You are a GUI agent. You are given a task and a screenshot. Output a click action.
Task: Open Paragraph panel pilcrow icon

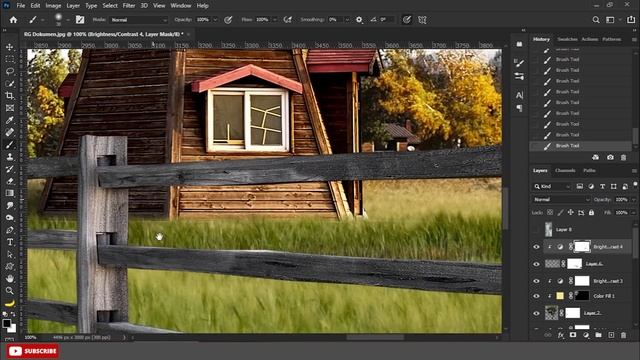tap(519, 108)
